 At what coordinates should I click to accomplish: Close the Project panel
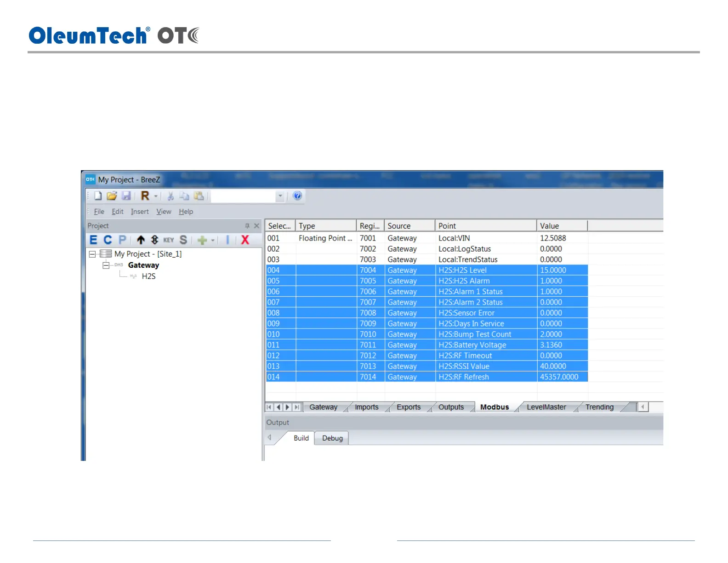click(x=257, y=226)
